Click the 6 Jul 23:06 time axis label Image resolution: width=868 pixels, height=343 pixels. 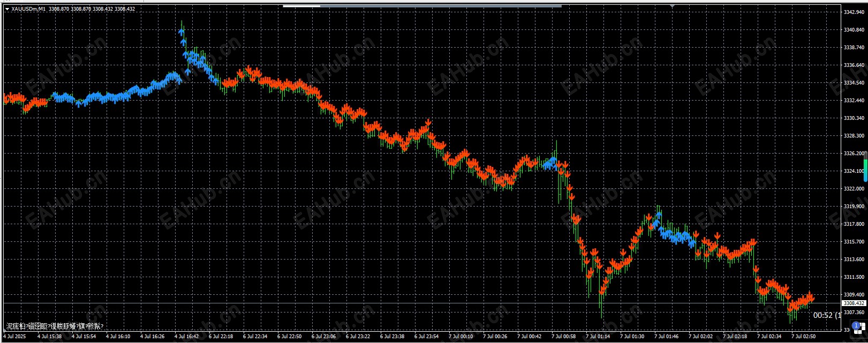[323, 337]
